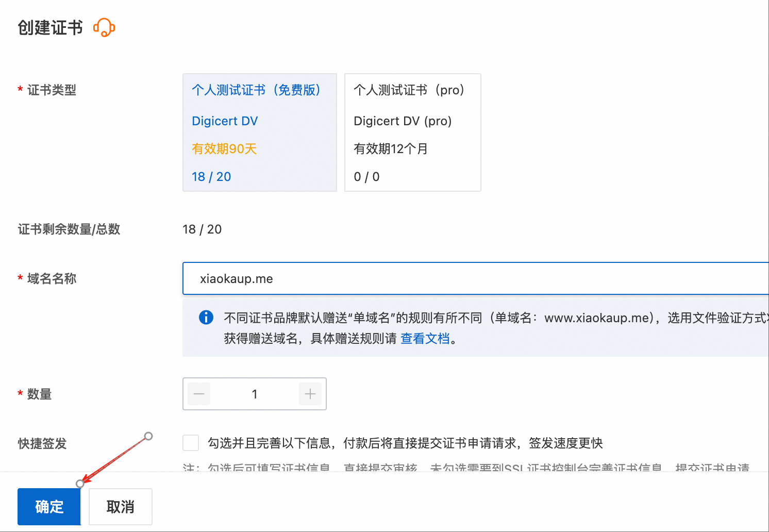769x532 pixels.
Task: Click the domain name field containing xiaokaup.me
Action: pyautogui.click(x=476, y=278)
